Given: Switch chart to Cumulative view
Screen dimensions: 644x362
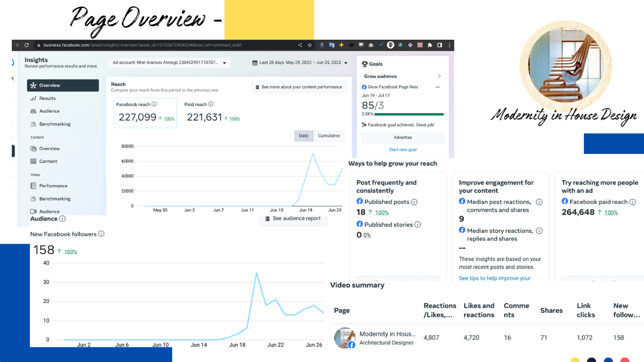Looking at the screenshot, I should [329, 136].
